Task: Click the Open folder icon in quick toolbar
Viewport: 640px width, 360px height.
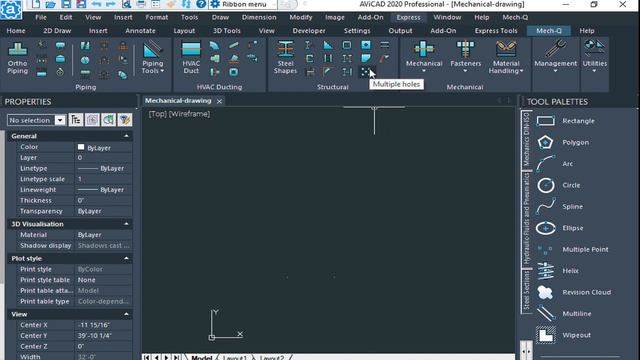Action: point(51,4)
